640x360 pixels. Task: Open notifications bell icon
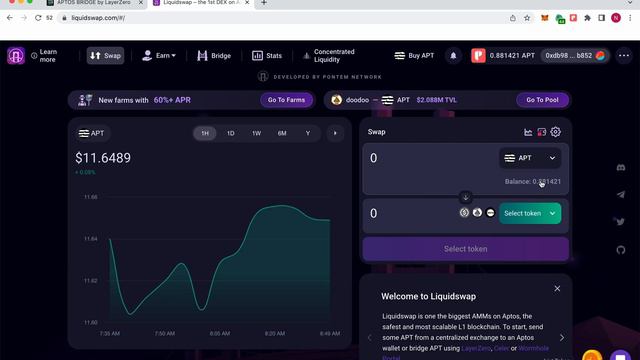click(x=453, y=56)
